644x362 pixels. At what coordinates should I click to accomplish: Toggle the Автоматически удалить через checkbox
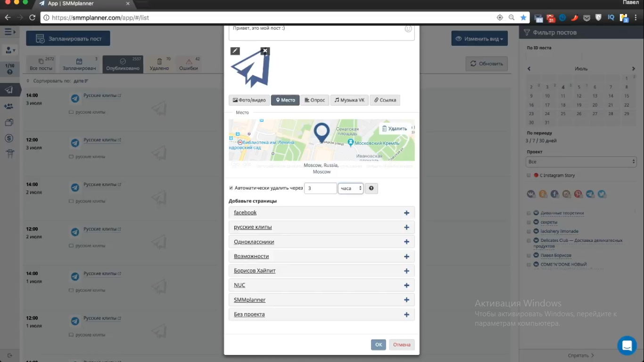[x=231, y=188]
